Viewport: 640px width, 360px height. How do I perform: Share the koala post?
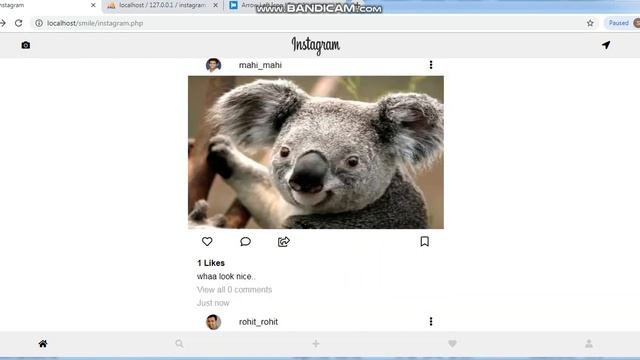(x=284, y=242)
